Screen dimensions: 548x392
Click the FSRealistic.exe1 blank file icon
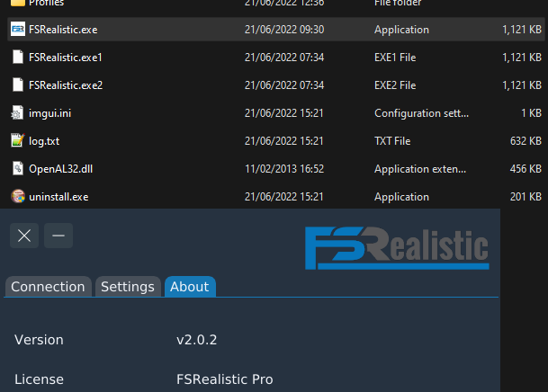pyautogui.click(x=18, y=57)
